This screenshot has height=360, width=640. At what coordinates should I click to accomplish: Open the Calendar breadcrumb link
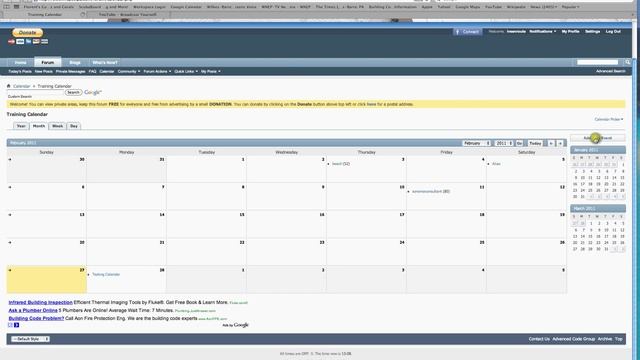pyautogui.click(x=22, y=86)
